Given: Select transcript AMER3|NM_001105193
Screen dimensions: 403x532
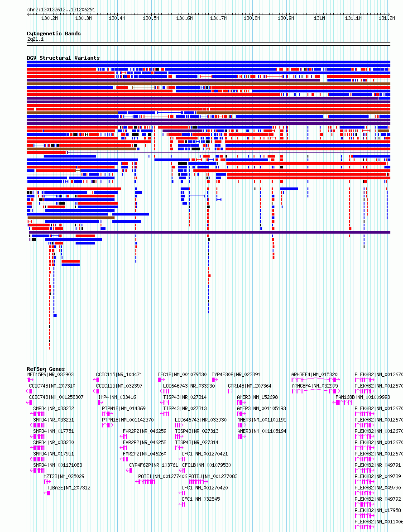Looking at the screenshot, I should click(x=261, y=408).
